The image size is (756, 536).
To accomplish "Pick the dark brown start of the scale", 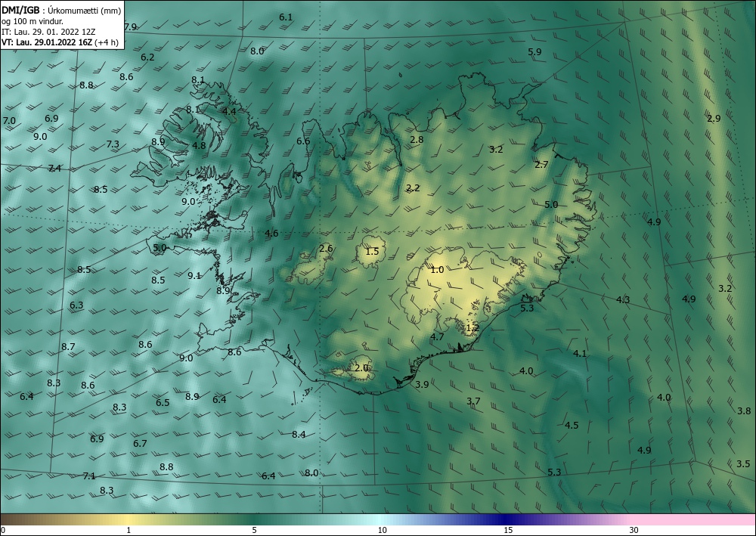I will 6,519.
